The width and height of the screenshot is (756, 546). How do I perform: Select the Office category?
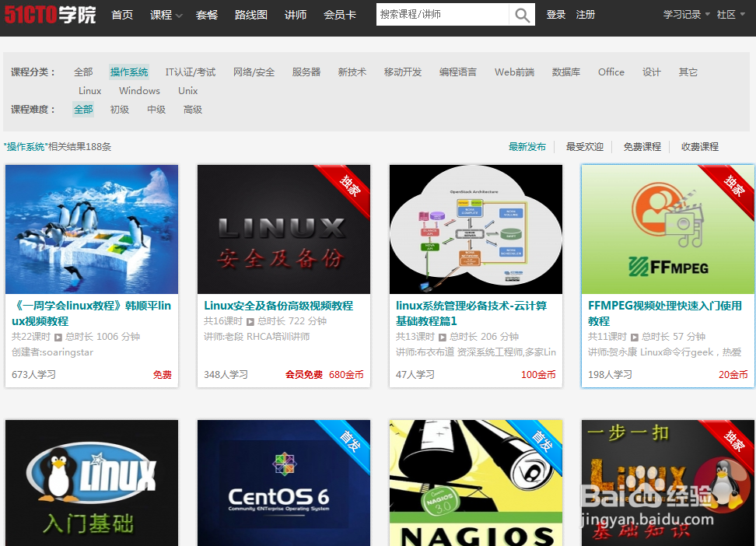[611, 72]
